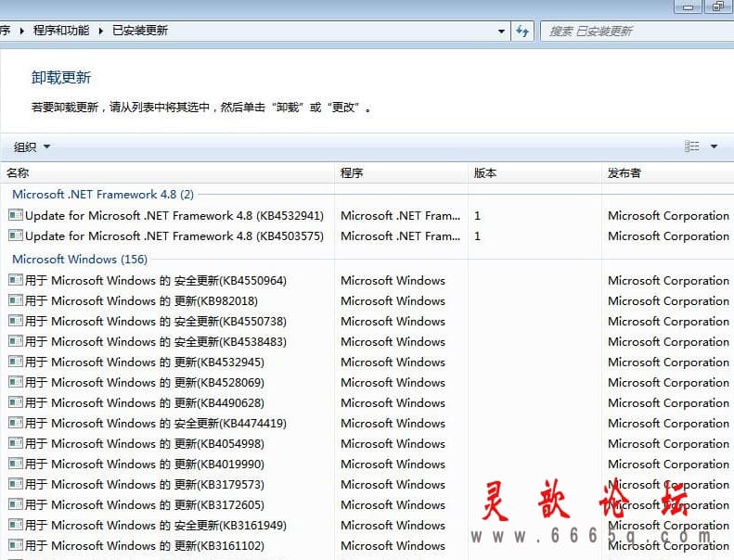Select the 更新(KB4054998) row name
Image resolution: width=734 pixels, height=560 pixels.
[144, 443]
